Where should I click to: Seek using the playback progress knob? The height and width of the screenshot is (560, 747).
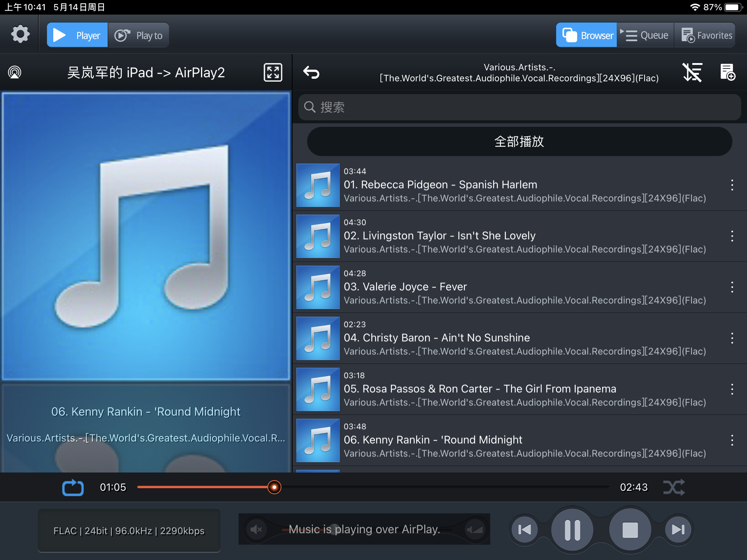(x=274, y=487)
